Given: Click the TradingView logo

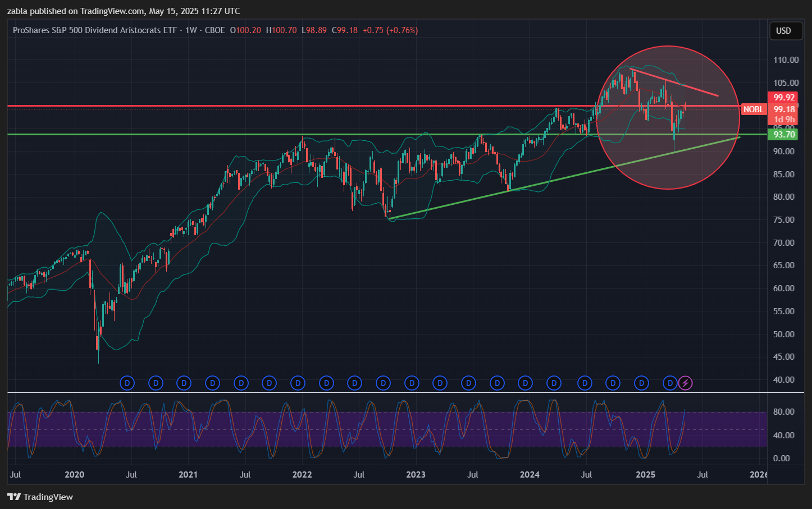Looking at the screenshot, I should [40, 497].
